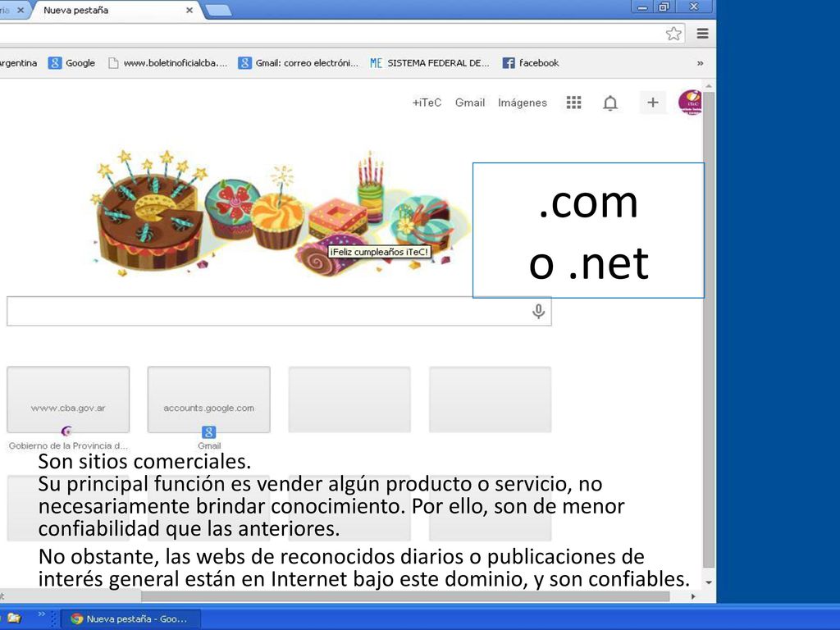Image resolution: width=840 pixels, height=630 pixels.
Task: Open a new tab using the tab strip button
Action: tap(218, 10)
